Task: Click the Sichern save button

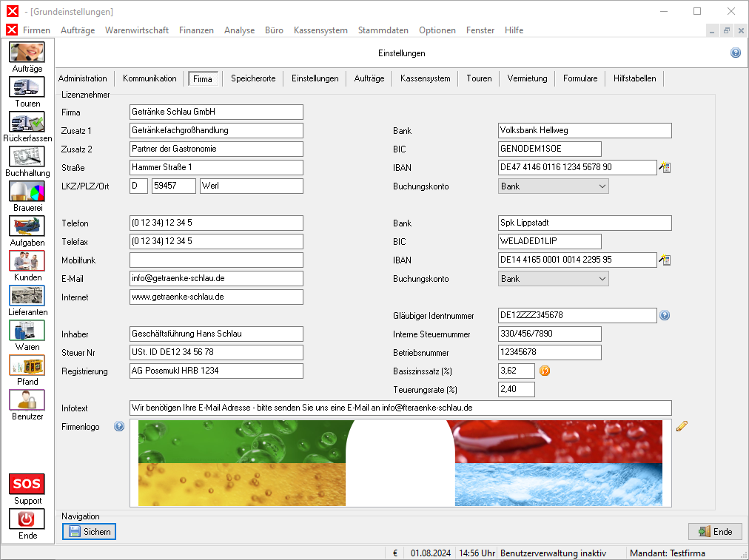Action: tap(89, 531)
